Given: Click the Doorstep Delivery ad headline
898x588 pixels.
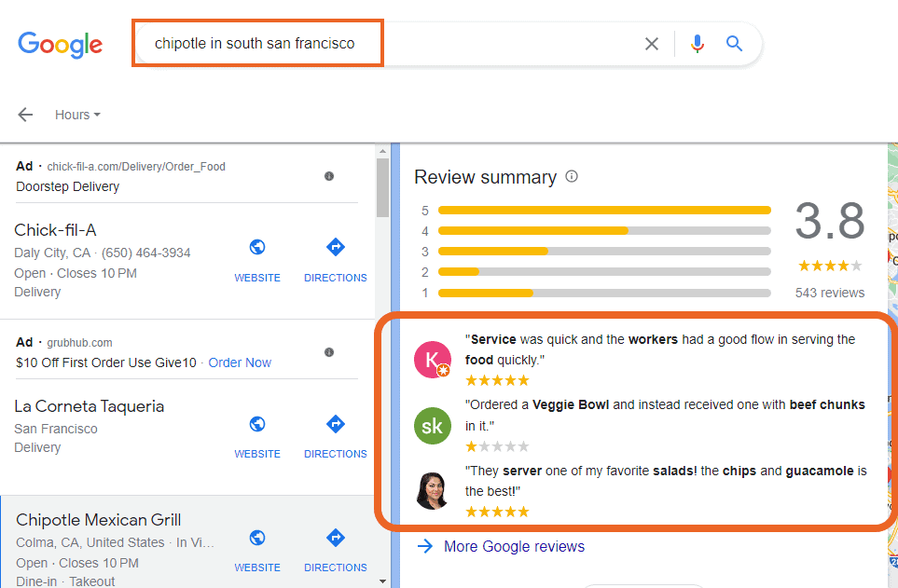Looking at the screenshot, I should click(67, 186).
